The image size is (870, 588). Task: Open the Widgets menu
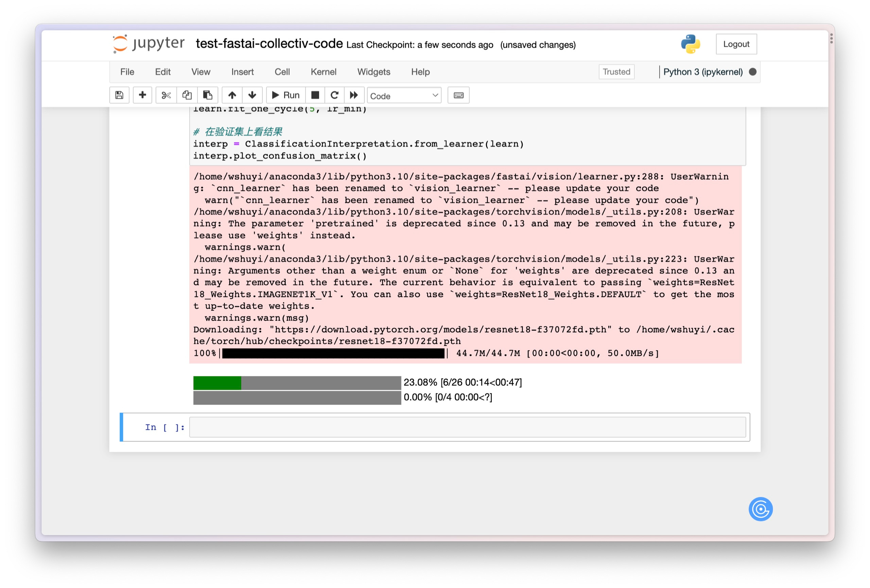pos(373,72)
